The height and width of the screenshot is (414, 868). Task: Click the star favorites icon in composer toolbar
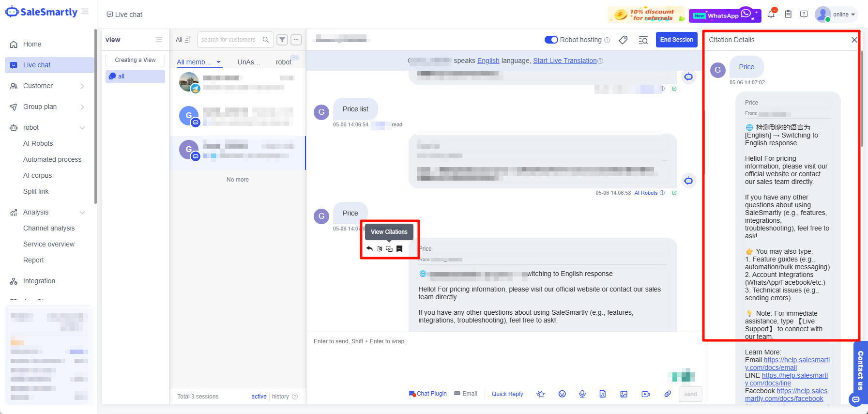(541, 394)
